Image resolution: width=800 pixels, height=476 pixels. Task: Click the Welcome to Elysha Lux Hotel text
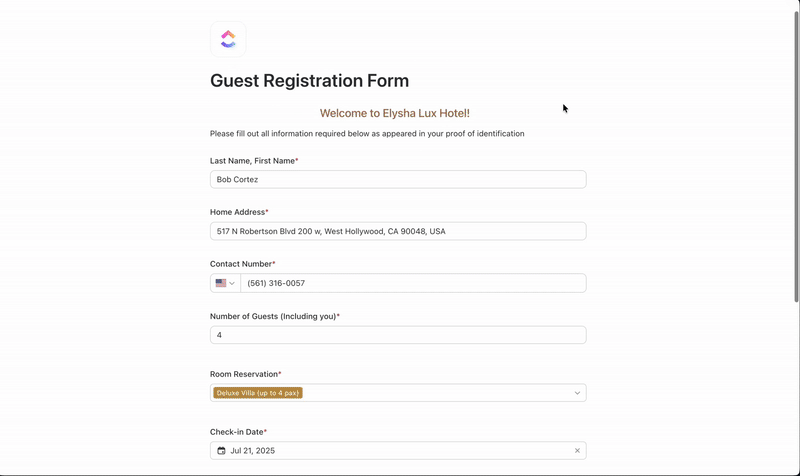click(x=394, y=113)
